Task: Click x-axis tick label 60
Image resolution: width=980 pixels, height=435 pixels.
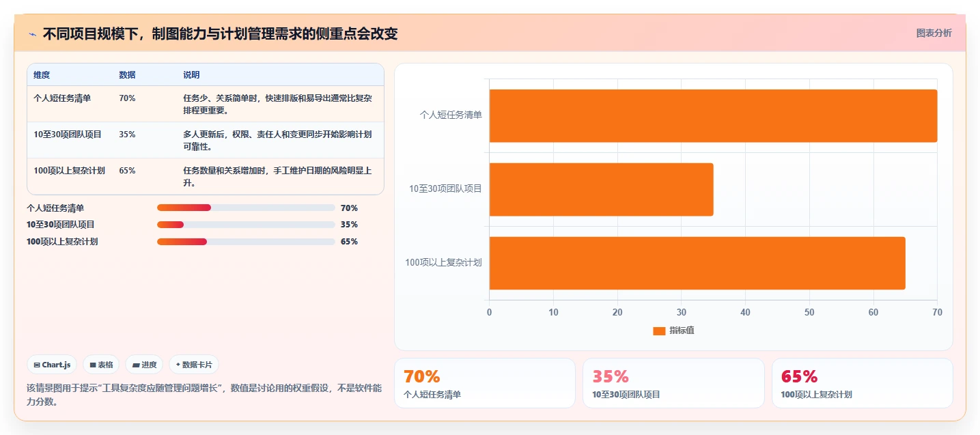Action: point(873,313)
